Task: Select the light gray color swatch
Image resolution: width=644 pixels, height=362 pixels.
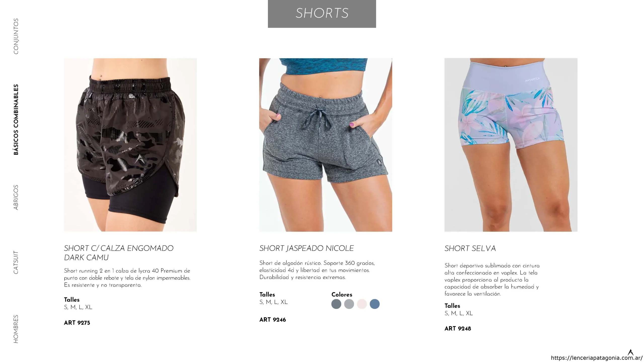Action: tap(349, 304)
